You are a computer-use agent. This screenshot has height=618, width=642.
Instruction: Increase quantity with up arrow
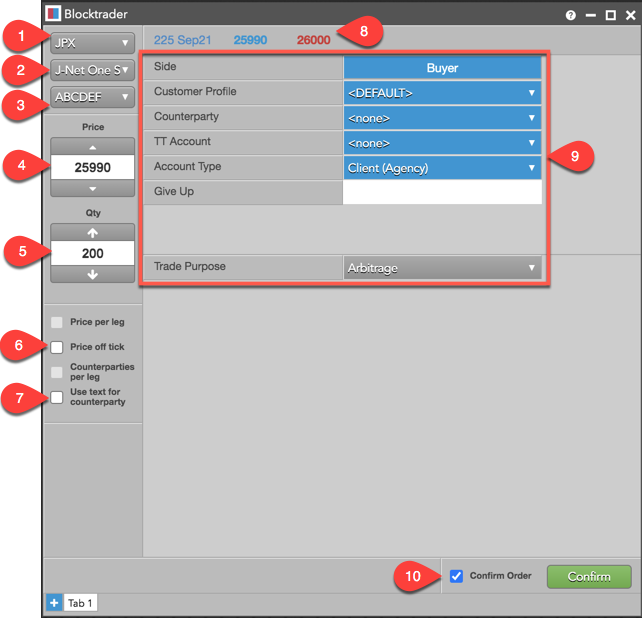[x=92, y=232]
